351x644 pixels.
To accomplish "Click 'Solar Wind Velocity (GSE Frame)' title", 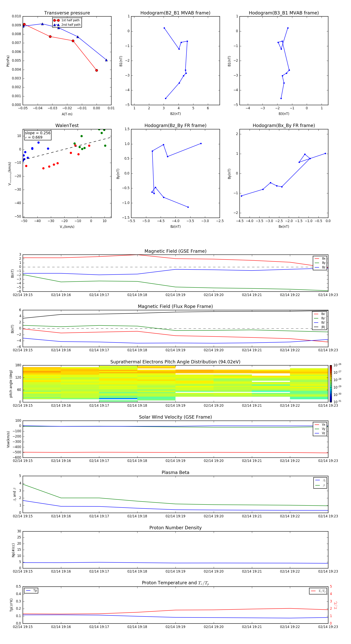I will [x=175, y=417].
